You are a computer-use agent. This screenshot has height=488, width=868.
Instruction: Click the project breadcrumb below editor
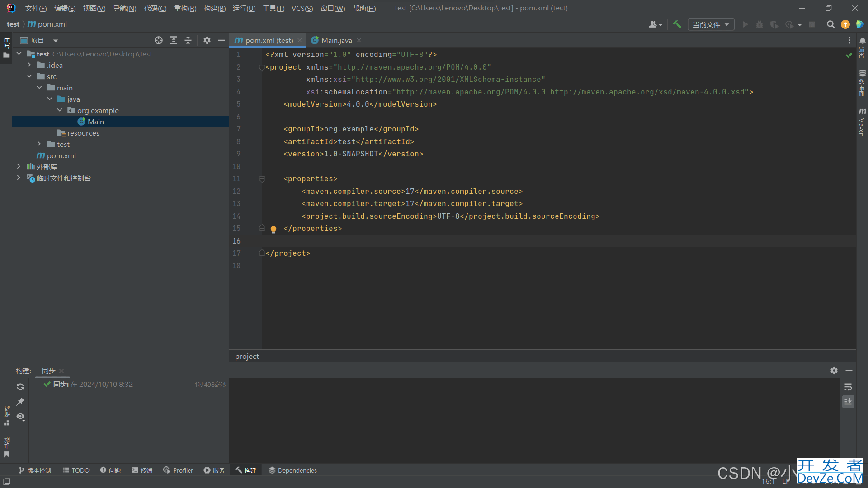pyautogui.click(x=247, y=356)
